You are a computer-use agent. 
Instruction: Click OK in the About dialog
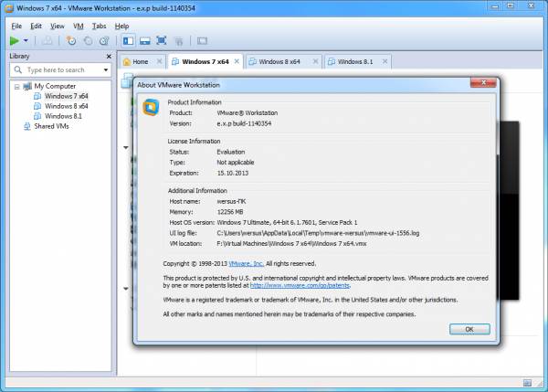(x=469, y=329)
